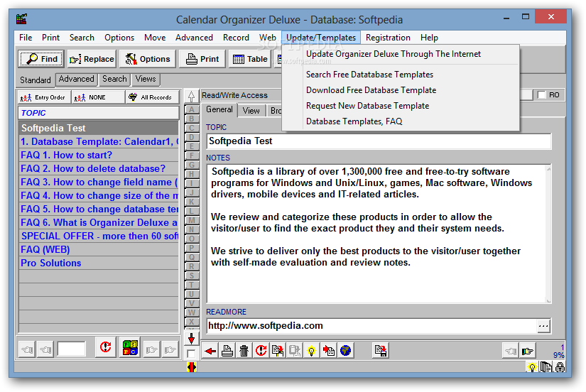Open the Options toolbar button
This screenshot has width=586, height=392.
coord(147,59)
